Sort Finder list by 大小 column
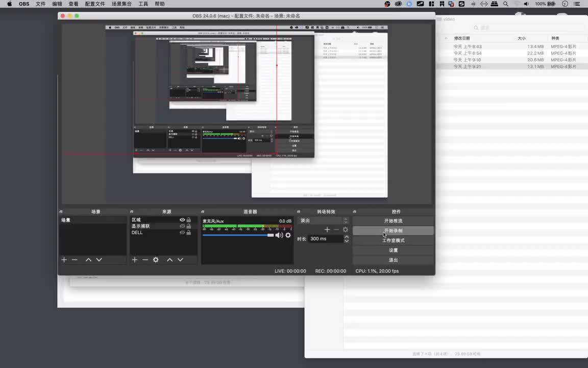Screen dimensions: 588x368 (x=521, y=38)
